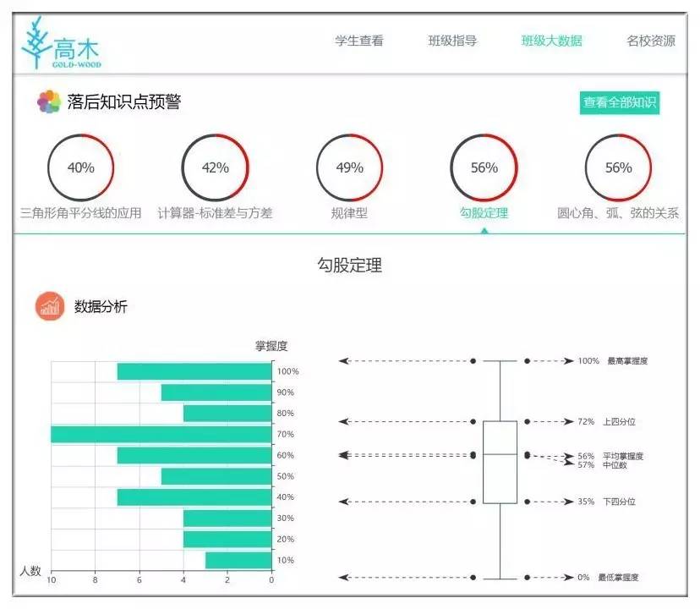Click the 三角形角平分线的应用 label
The height and width of the screenshot is (609, 700).
(81, 213)
